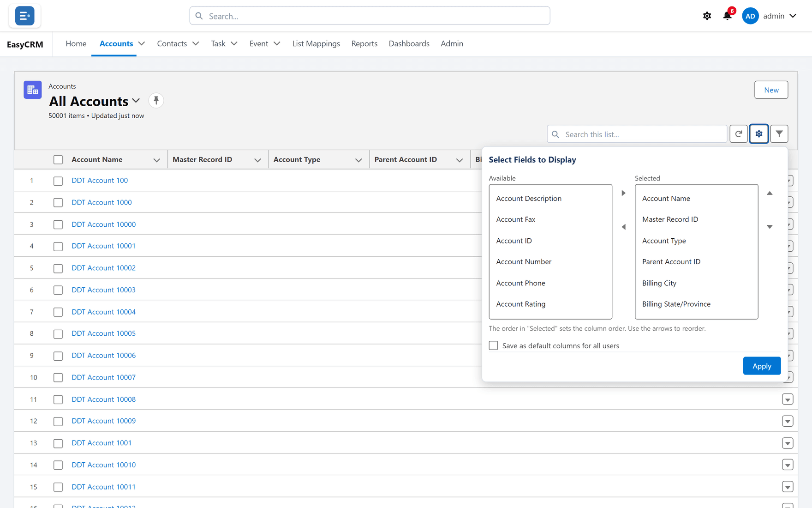Select checkbox for DDT Account 100
The image size is (812, 508).
[58, 181]
